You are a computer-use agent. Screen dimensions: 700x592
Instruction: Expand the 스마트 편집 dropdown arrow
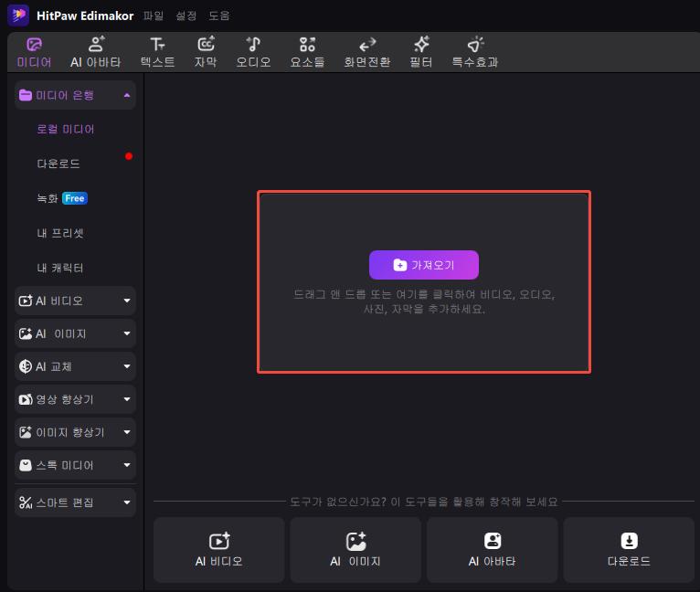[x=127, y=502]
